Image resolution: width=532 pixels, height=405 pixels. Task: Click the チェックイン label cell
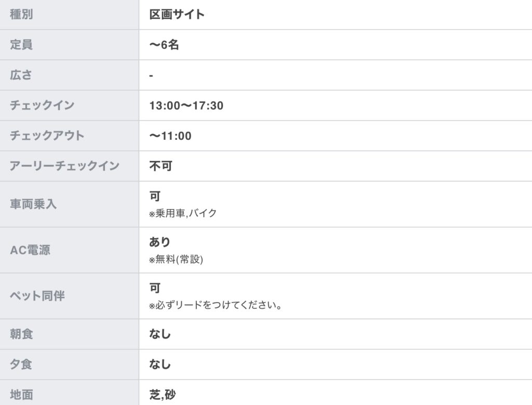(69, 105)
